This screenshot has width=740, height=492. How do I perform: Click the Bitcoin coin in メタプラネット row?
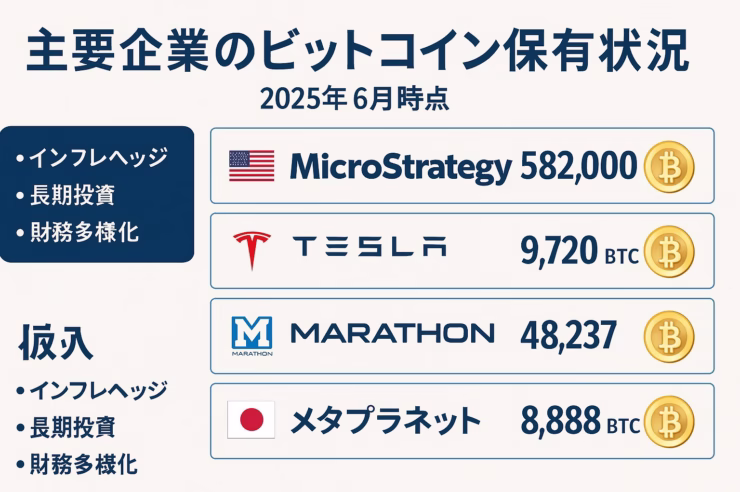(x=669, y=421)
